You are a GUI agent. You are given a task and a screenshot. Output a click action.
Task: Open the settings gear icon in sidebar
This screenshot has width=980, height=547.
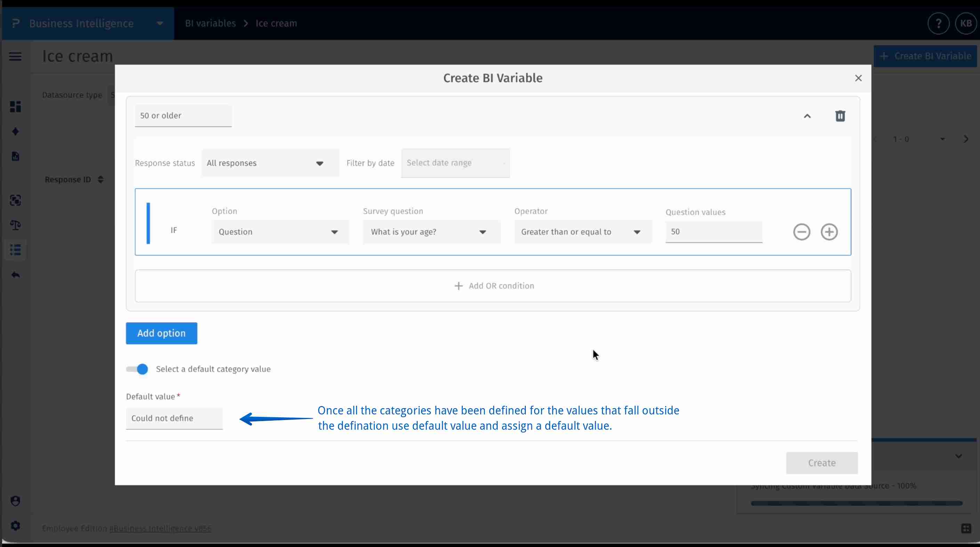coord(15,526)
